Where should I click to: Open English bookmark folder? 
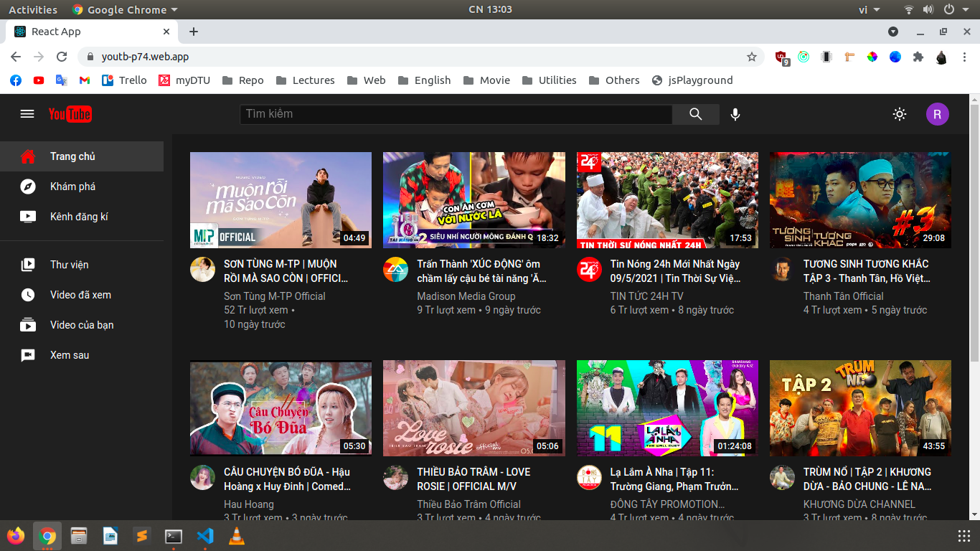425,80
